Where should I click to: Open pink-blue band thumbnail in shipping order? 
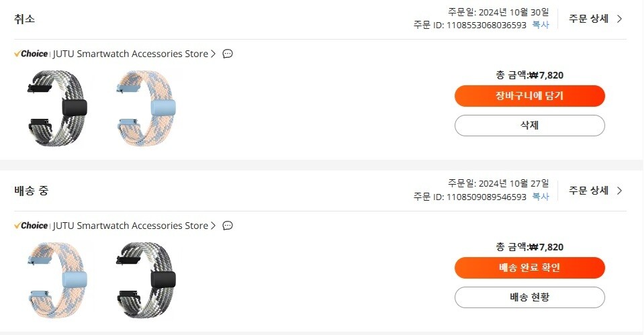(57, 280)
